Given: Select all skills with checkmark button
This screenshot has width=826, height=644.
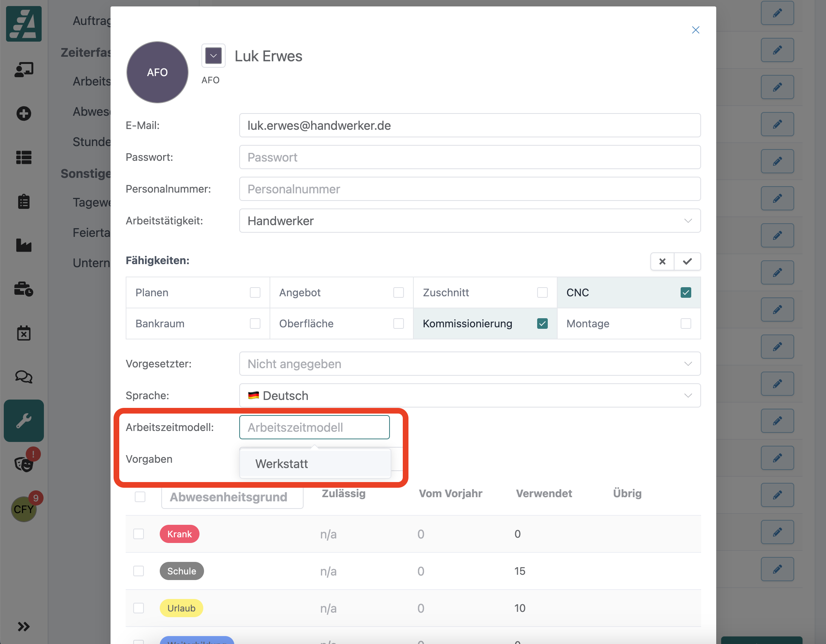Looking at the screenshot, I should pos(687,261).
